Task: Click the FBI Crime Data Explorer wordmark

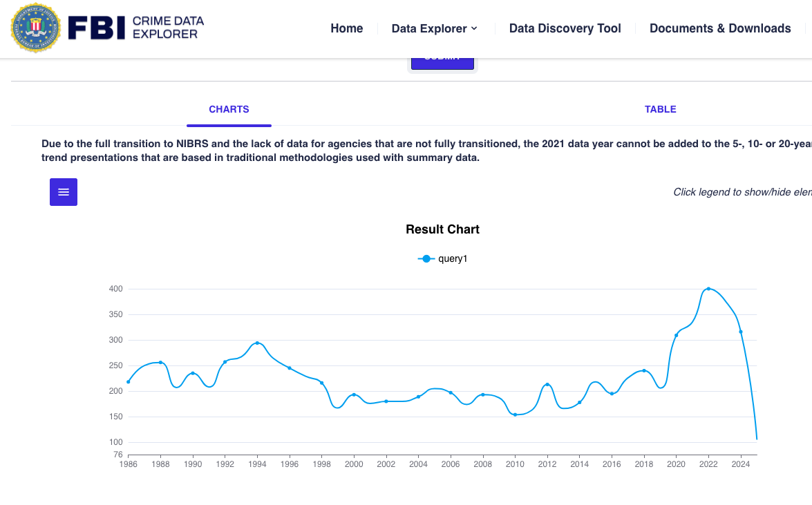Action: (x=135, y=28)
